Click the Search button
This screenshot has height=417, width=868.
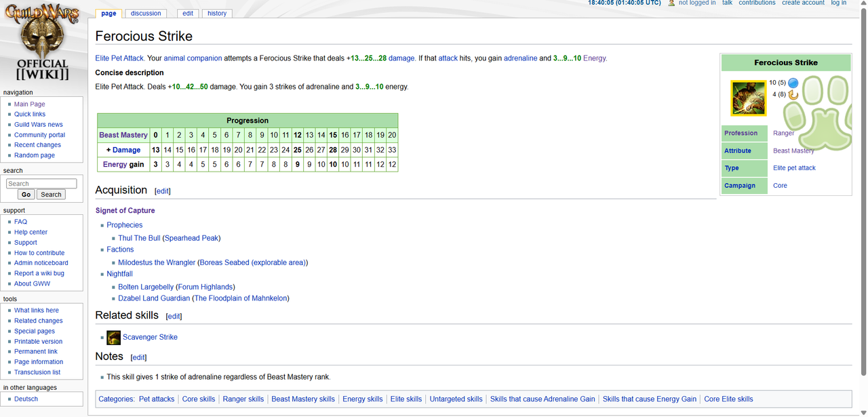(x=51, y=195)
